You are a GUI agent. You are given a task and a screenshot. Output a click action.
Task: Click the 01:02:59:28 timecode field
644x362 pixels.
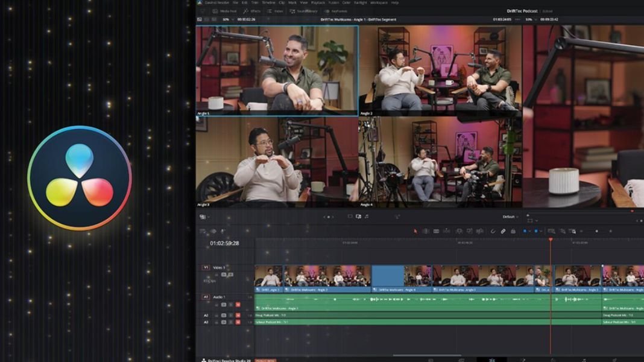(x=224, y=243)
